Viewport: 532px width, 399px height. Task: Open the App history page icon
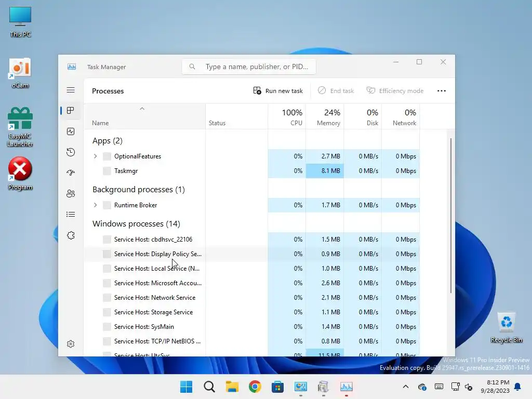pyautogui.click(x=71, y=152)
